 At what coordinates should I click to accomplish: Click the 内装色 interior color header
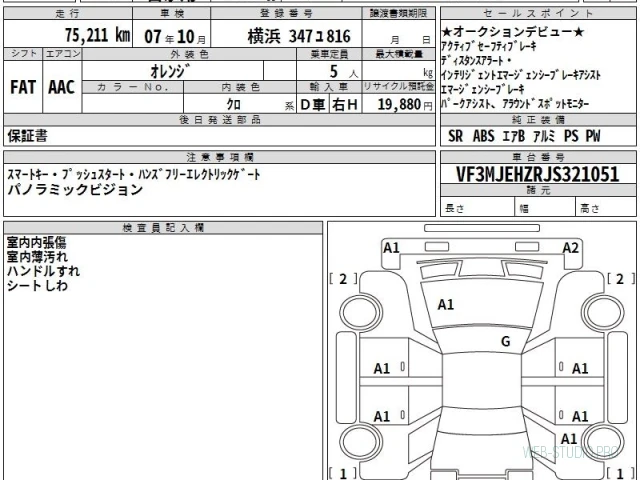(x=240, y=87)
